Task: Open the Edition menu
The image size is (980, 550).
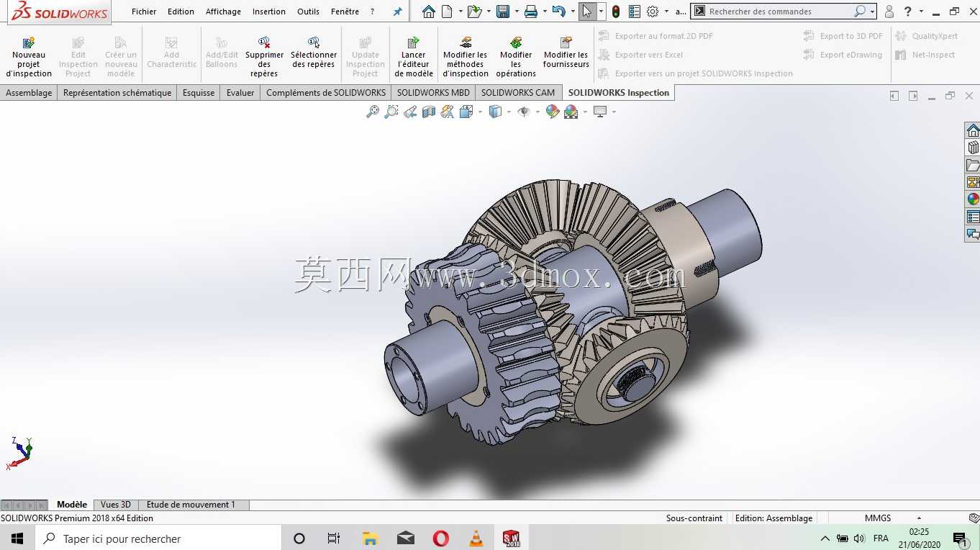Action: [181, 12]
